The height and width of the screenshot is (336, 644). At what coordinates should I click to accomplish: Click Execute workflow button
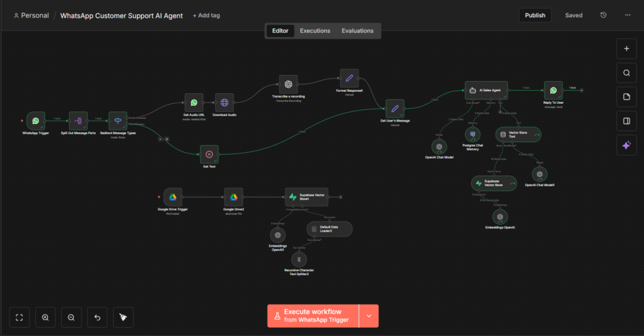(x=313, y=316)
